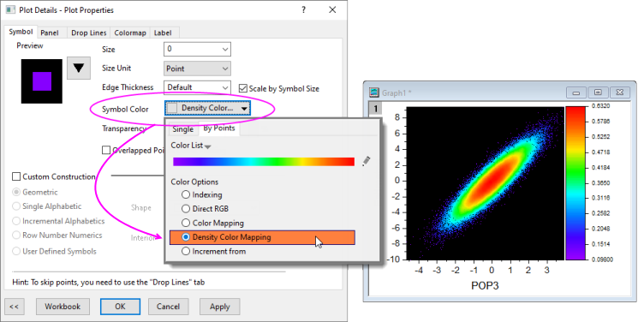Click the color scale legend in Graph1
This screenshot has height=322, width=644.
575,183
